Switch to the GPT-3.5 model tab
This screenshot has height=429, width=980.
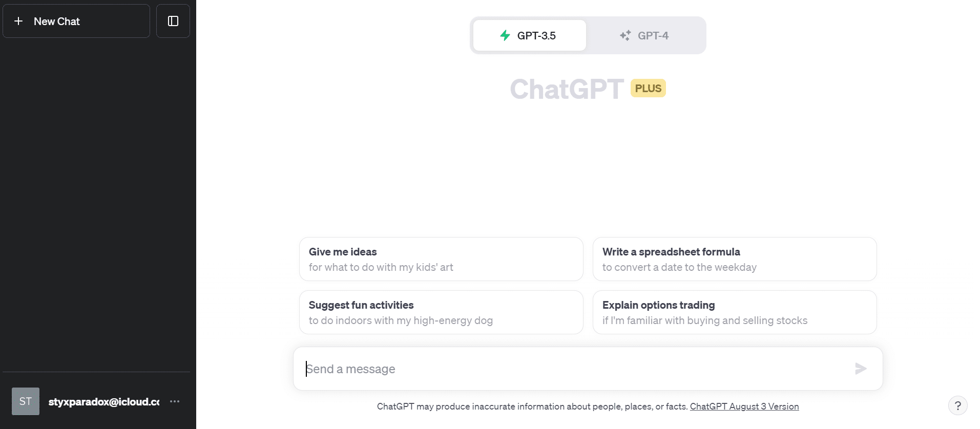[530, 35]
